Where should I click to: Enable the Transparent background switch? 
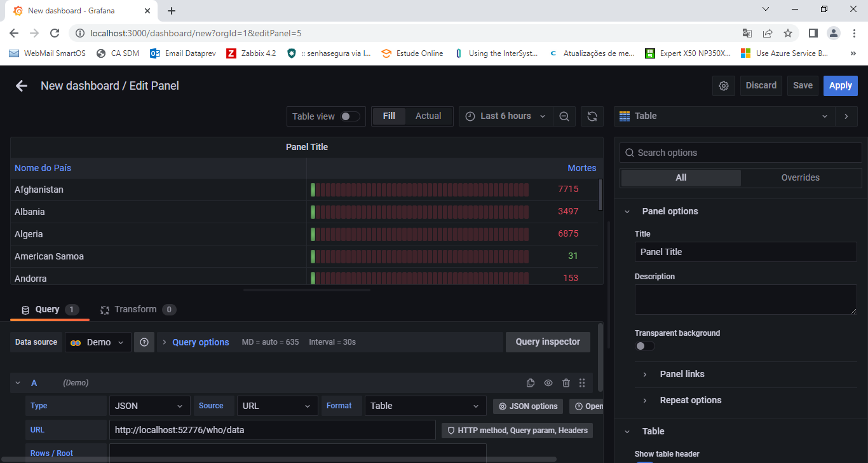pyautogui.click(x=644, y=346)
